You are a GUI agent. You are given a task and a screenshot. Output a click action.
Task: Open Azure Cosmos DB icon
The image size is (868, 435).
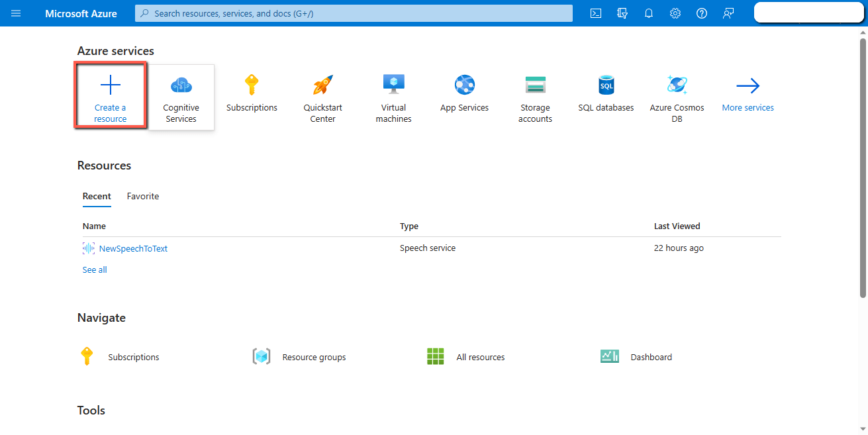(677, 85)
